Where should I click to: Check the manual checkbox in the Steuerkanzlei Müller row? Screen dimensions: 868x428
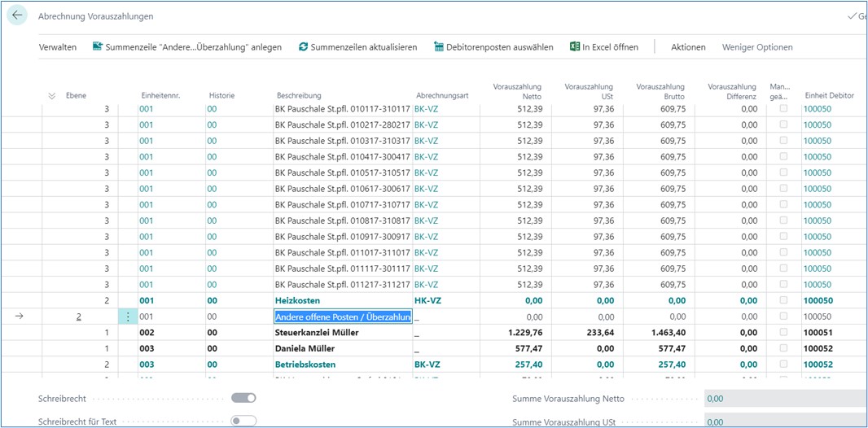tap(783, 333)
